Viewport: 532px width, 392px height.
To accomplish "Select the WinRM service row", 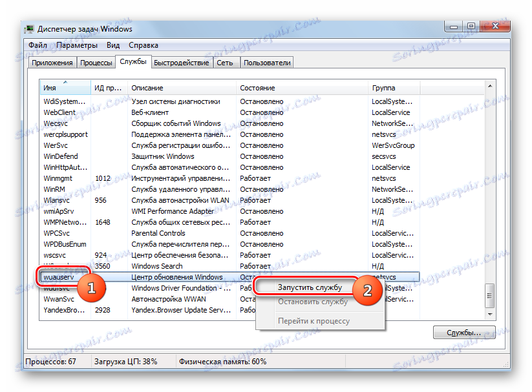I will click(229, 189).
